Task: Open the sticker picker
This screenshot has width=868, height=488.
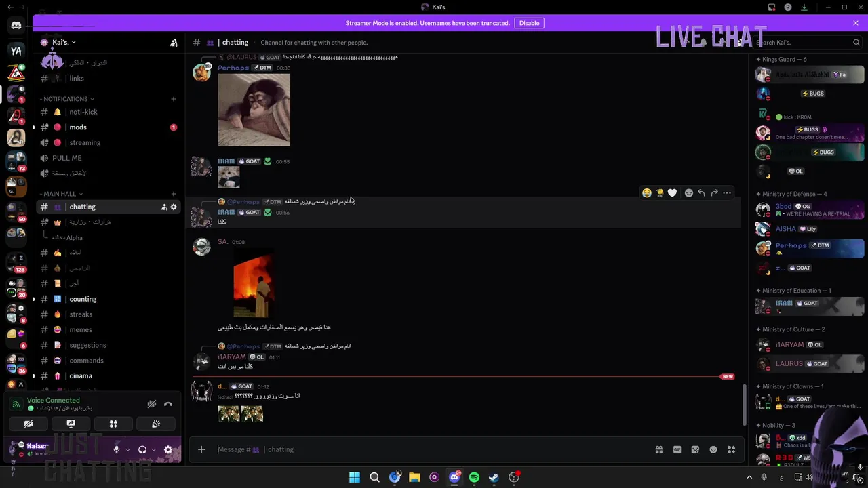Action: pyautogui.click(x=695, y=449)
